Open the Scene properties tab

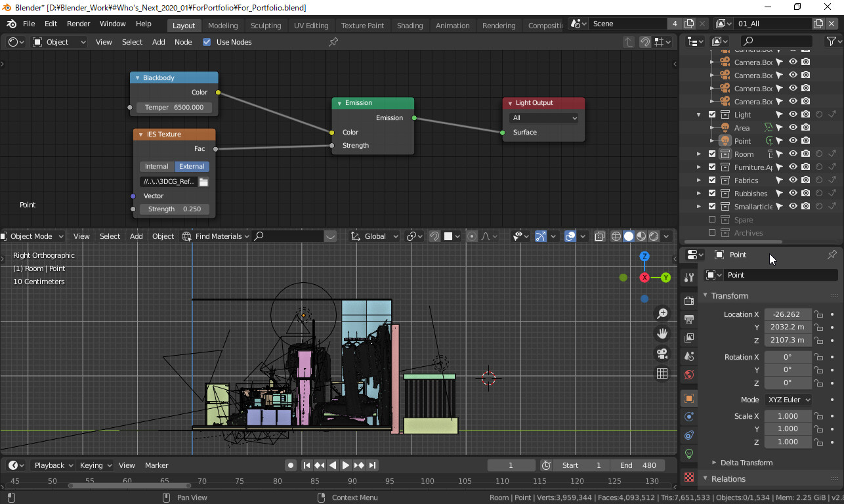click(688, 356)
